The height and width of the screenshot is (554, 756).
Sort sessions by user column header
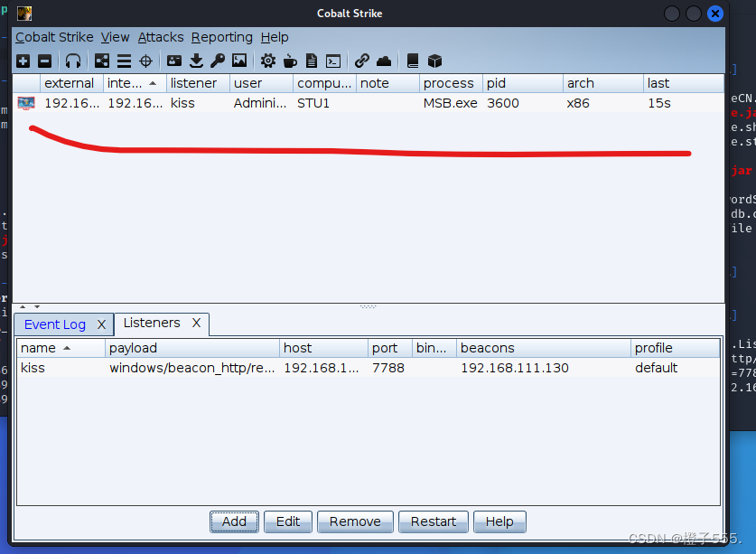tap(261, 83)
